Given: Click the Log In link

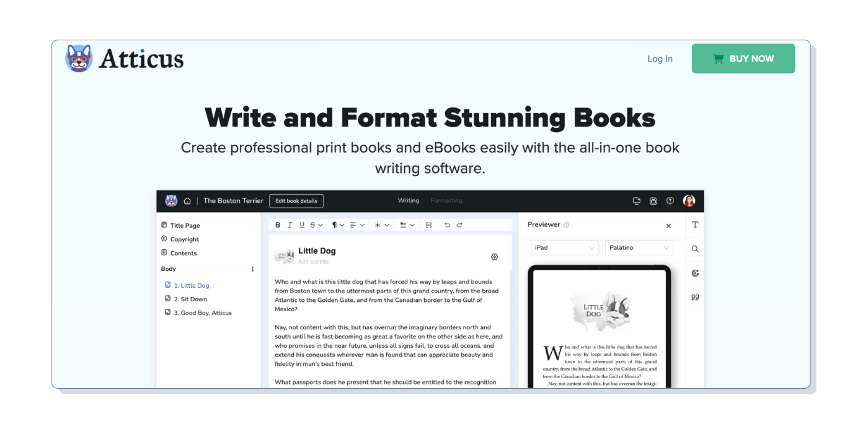Looking at the screenshot, I should coord(660,59).
